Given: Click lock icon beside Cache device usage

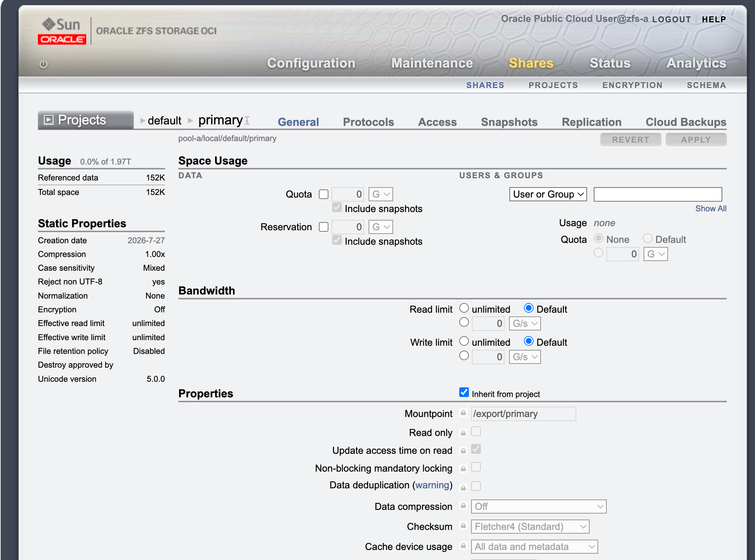Looking at the screenshot, I should (463, 546).
